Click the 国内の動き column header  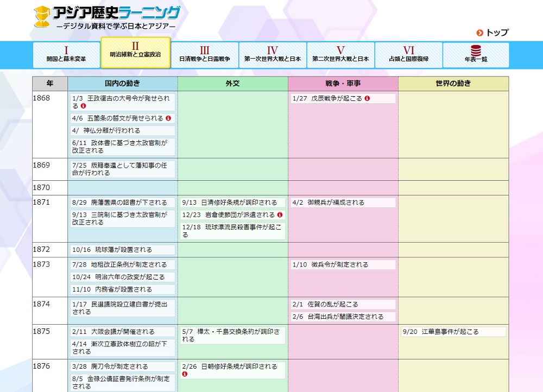click(122, 84)
